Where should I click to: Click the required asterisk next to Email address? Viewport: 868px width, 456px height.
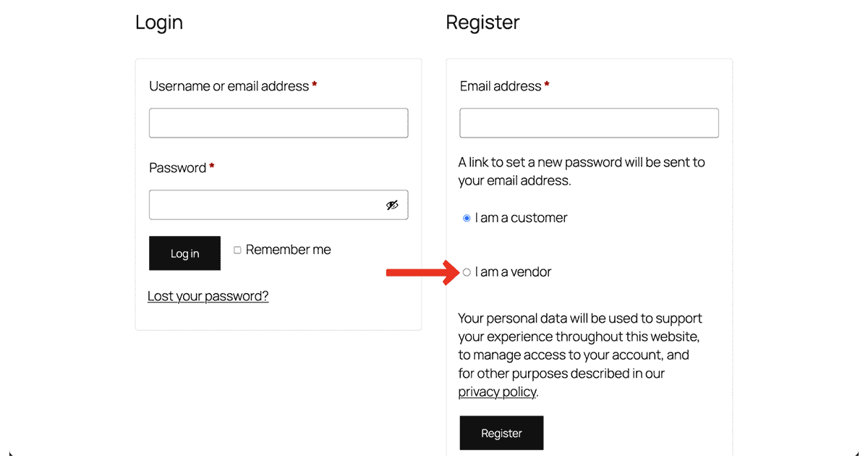(x=546, y=85)
